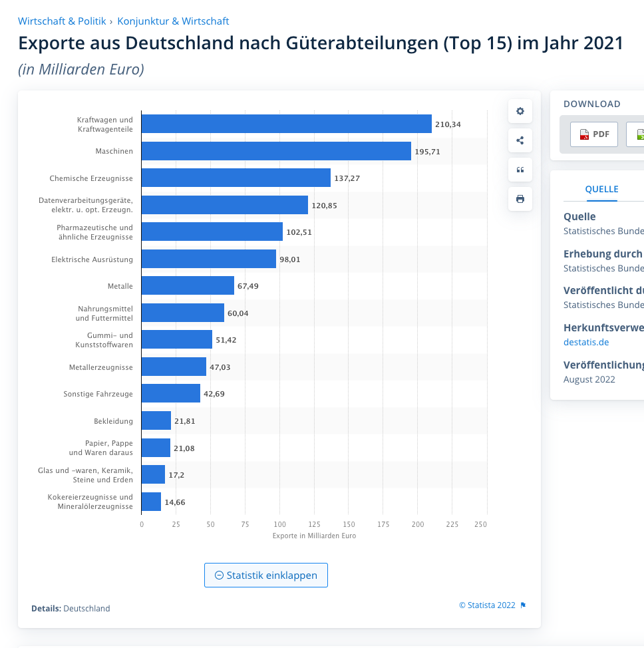This screenshot has width=644, height=648.
Task: Print the chart using the printer icon
Action: 520,199
